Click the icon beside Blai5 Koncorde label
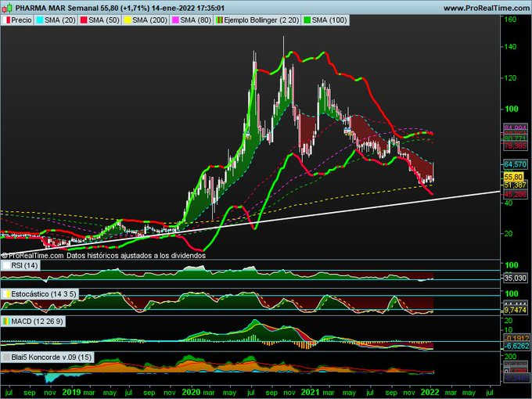This screenshot has width=532, height=399. pyautogui.click(x=6, y=358)
